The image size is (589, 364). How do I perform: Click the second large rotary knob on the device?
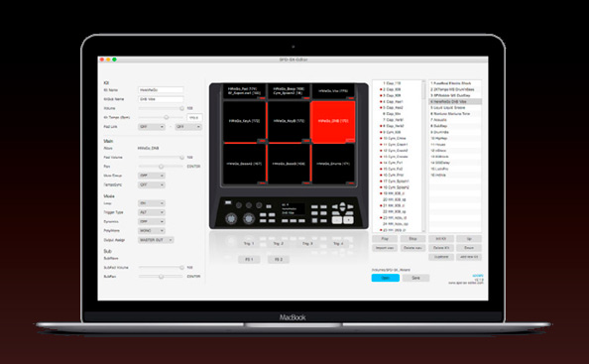click(x=248, y=218)
